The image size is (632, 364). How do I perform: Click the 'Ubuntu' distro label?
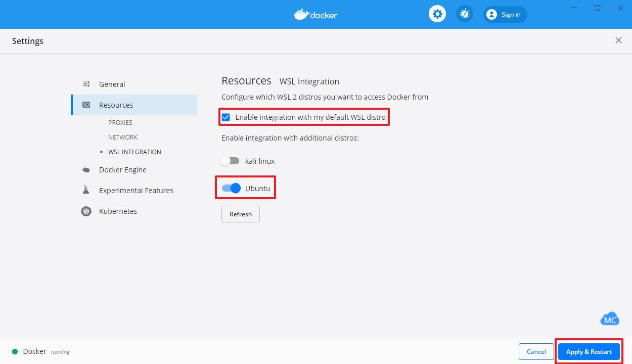258,189
